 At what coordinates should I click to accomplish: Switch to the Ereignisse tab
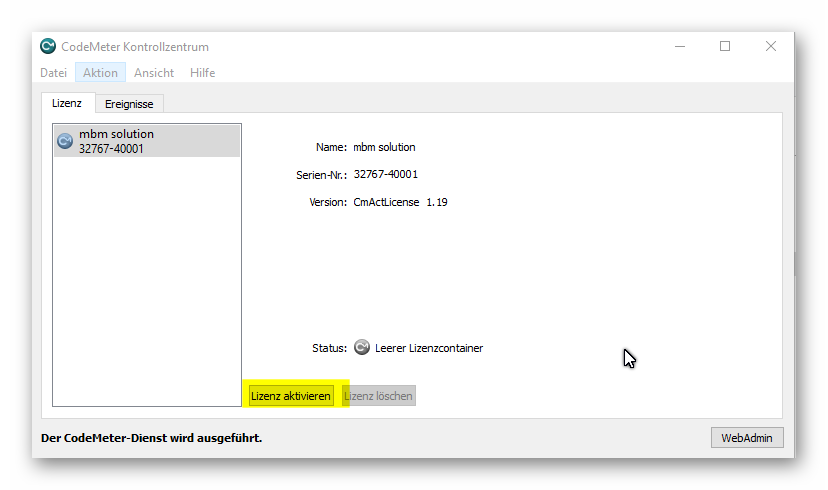[x=129, y=104]
